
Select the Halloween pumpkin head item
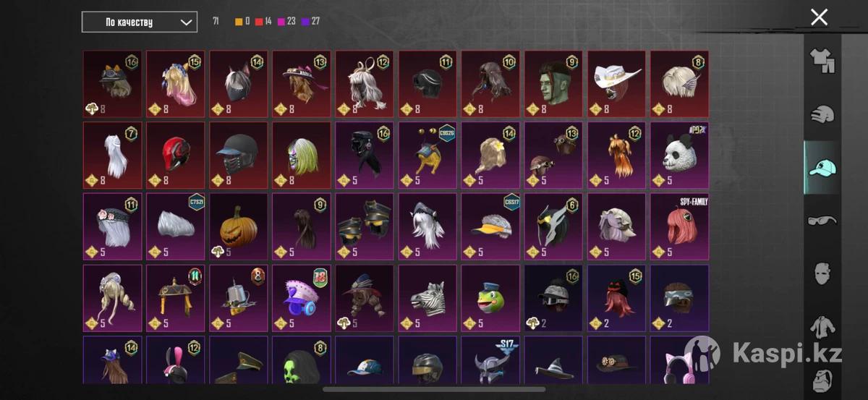[x=239, y=226]
